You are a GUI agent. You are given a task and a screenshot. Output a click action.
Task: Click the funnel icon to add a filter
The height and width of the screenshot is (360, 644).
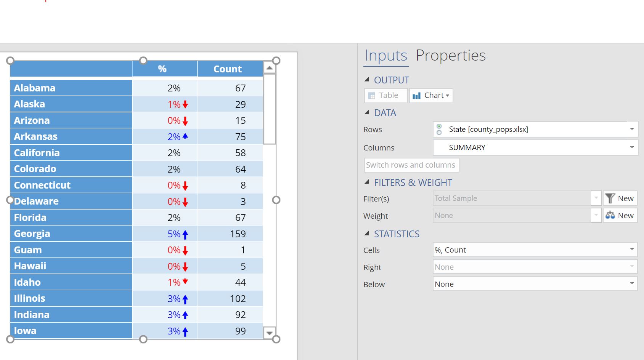[610, 198]
